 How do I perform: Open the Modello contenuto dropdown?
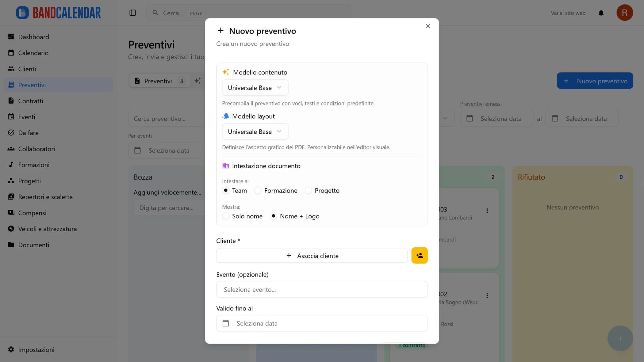[255, 88]
